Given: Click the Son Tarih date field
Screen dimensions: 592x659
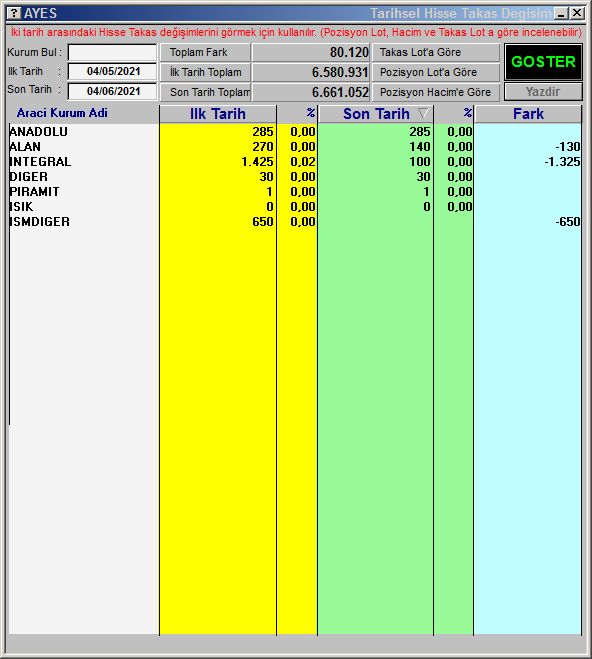Looking at the screenshot, I should pos(112,91).
